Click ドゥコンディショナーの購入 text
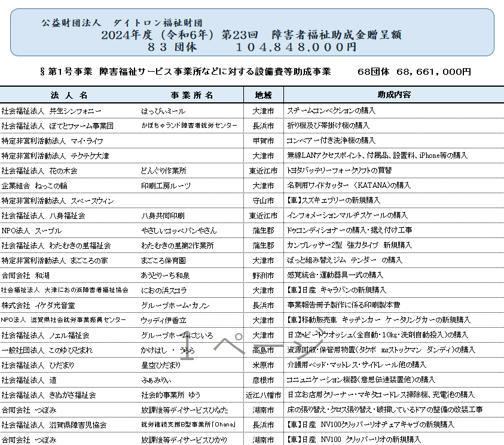The image size is (504, 445). (x=349, y=230)
